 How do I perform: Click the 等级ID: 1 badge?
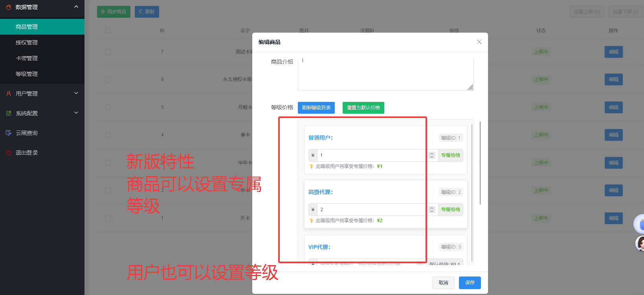(451, 138)
